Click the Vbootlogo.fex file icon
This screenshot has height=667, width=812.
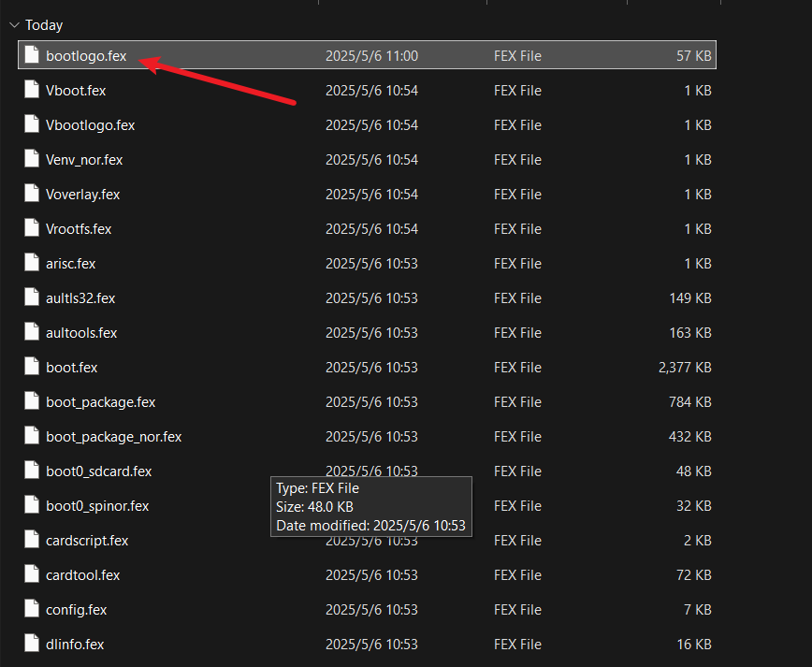pyautogui.click(x=32, y=125)
